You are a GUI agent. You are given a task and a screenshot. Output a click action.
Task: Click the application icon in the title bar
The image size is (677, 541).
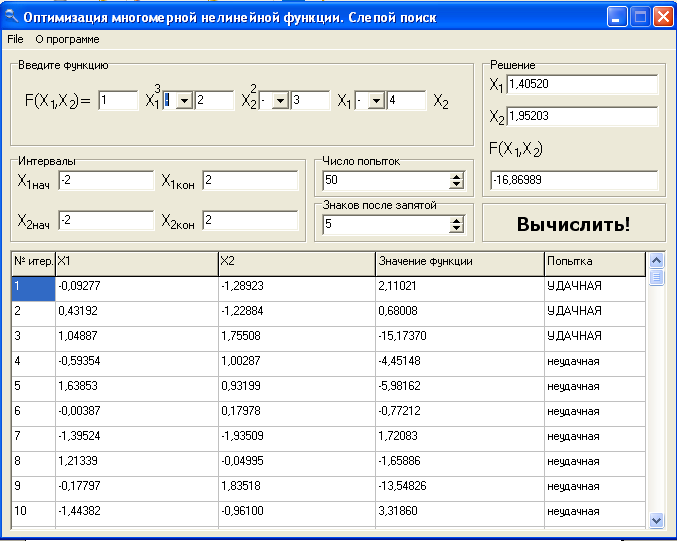coord(12,16)
